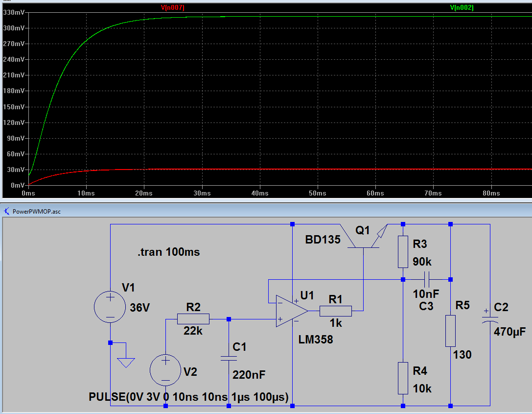Click the 0mV vertical axis label
532x414 pixels.
click(x=18, y=185)
